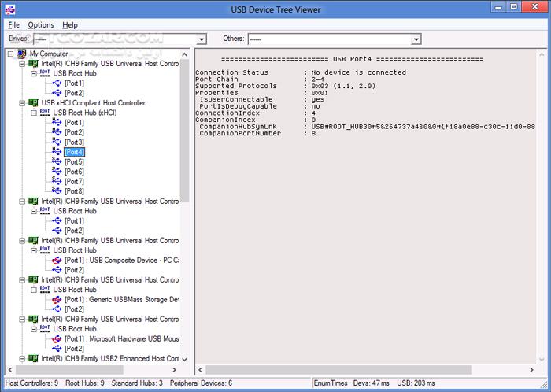The width and height of the screenshot is (551, 392).
Task: Open the Options menu
Action: [x=41, y=25]
